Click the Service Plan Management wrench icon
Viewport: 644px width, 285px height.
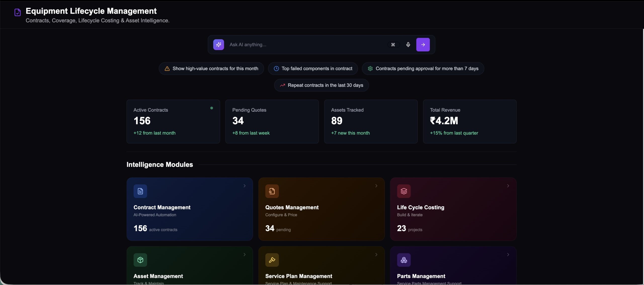pyautogui.click(x=272, y=260)
